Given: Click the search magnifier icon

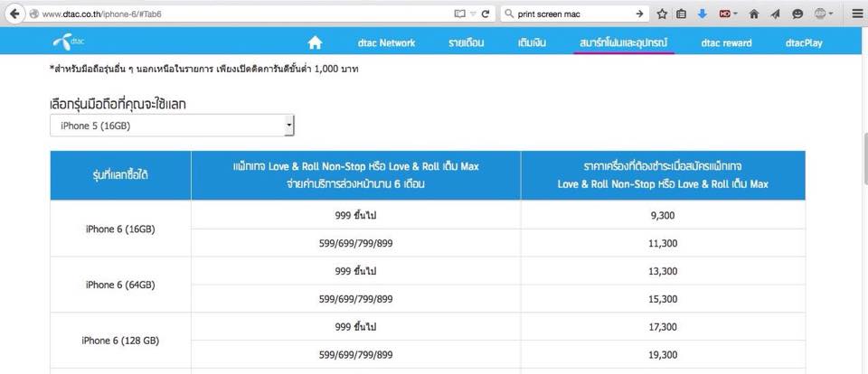Looking at the screenshot, I should (x=510, y=14).
